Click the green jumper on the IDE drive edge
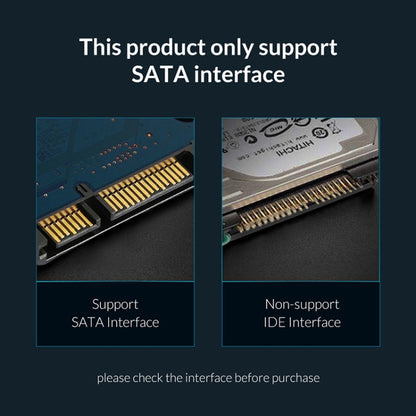The width and height of the screenshot is (416, 416). point(225,240)
